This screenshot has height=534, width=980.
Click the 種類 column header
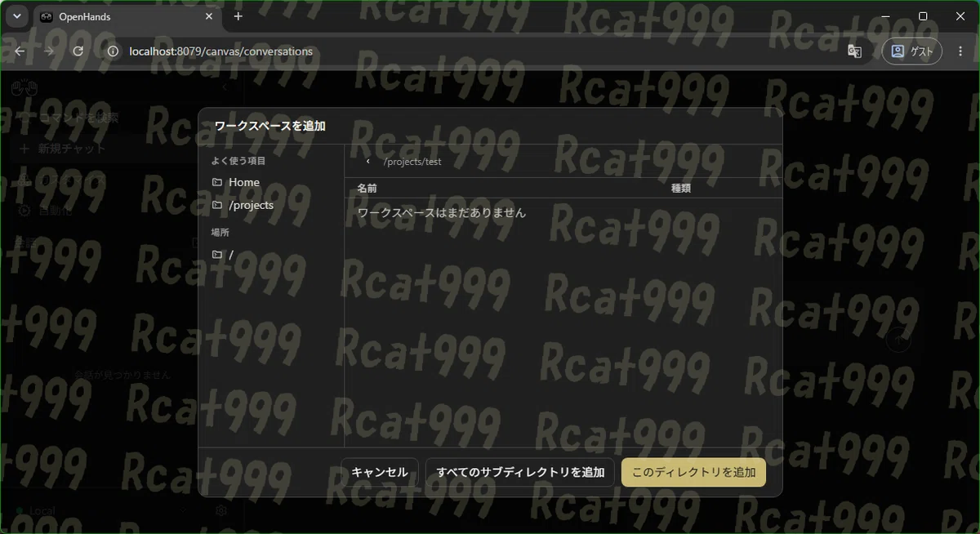tap(681, 189)
